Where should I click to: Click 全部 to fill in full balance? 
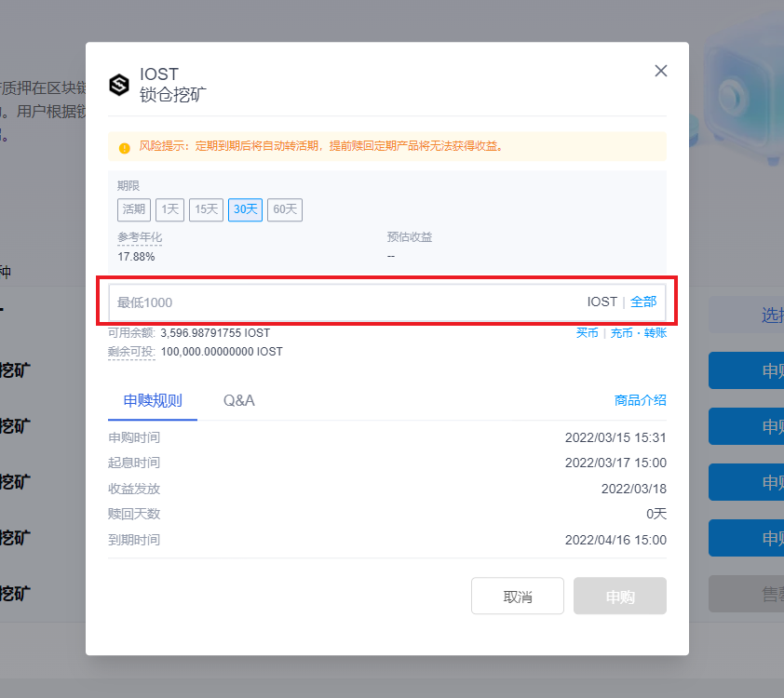643,302
